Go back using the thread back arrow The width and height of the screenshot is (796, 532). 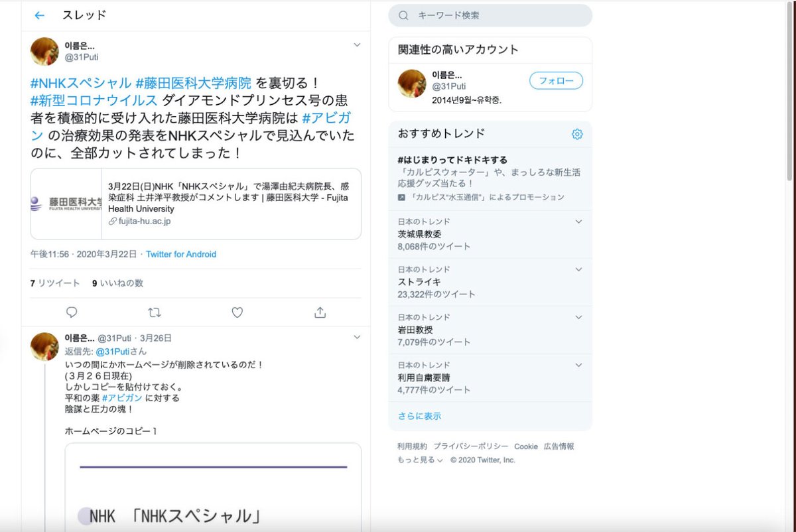tap(39, 15)
